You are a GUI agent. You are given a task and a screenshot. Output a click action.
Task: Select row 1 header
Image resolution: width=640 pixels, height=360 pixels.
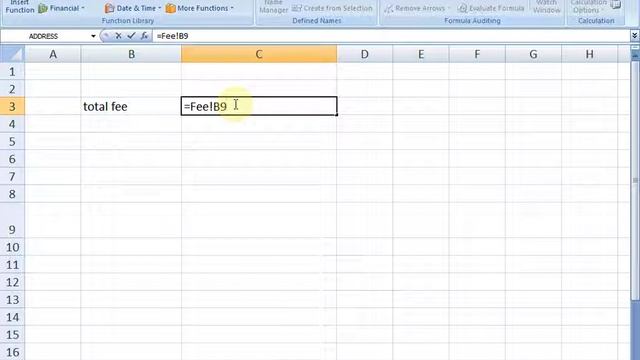point(12,71)
